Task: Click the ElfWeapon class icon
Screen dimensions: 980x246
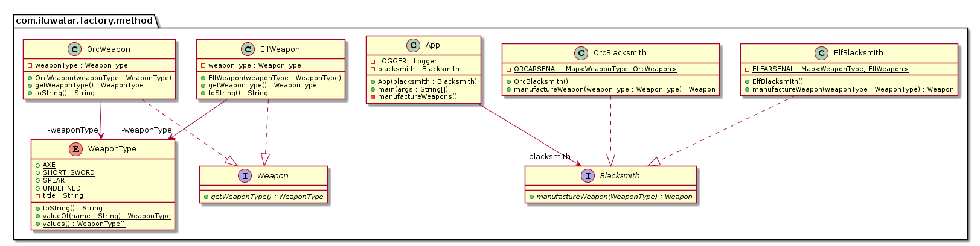Action: click(248, 49)
